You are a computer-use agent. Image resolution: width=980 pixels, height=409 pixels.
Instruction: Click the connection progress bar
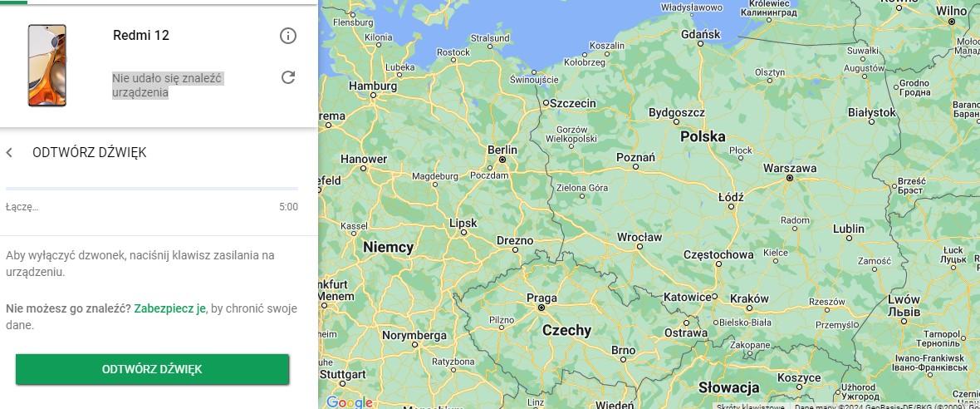(x=152, y=188)
